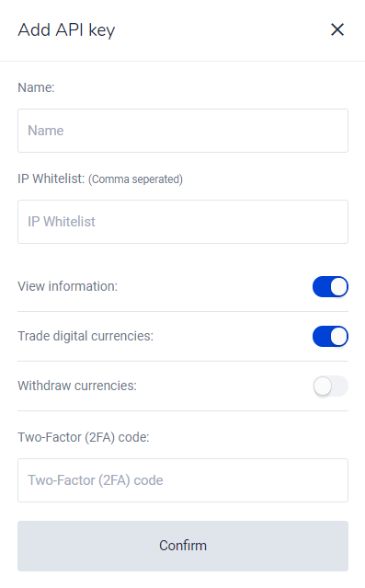Click the "IP Whitelist:" label text
This screenshot has height=588, width=365.
(51, 179)
